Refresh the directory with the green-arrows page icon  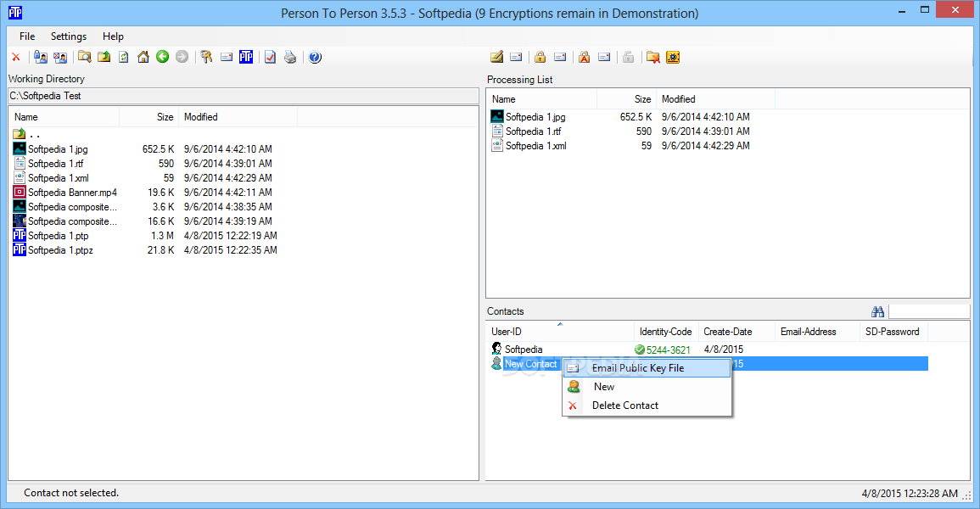124,57
